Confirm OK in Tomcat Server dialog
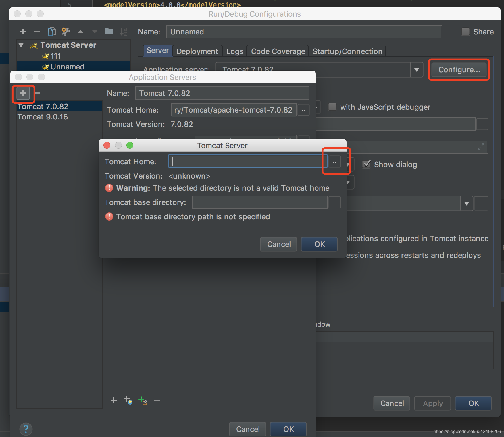504x437 pixels. (320, 244)
